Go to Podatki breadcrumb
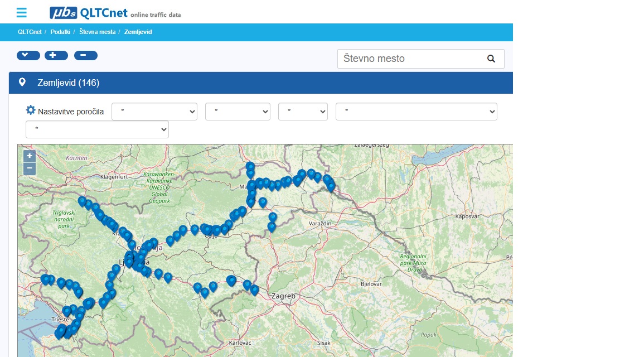Image resolution: width=644 pixels, height=357 pixels. [x=60, y=32]
